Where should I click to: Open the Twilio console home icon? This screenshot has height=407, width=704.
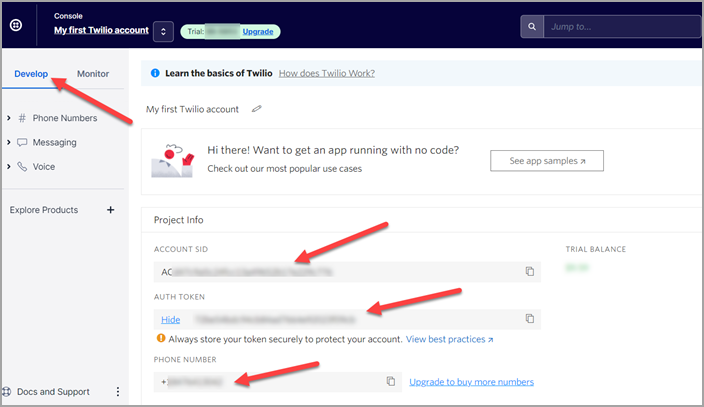pyautogui.click(x=16, y=25)
